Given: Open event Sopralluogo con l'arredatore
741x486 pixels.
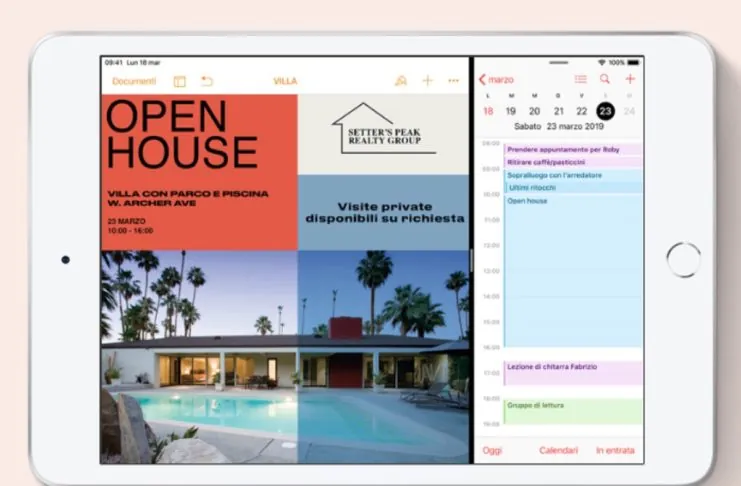Looking at the screenshot, I should 573,175.
